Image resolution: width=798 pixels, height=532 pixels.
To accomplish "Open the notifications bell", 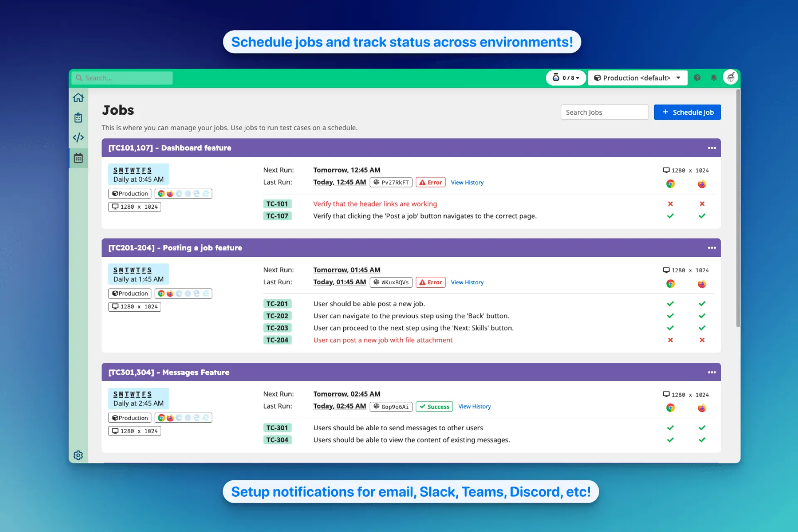I will (714, 78).
